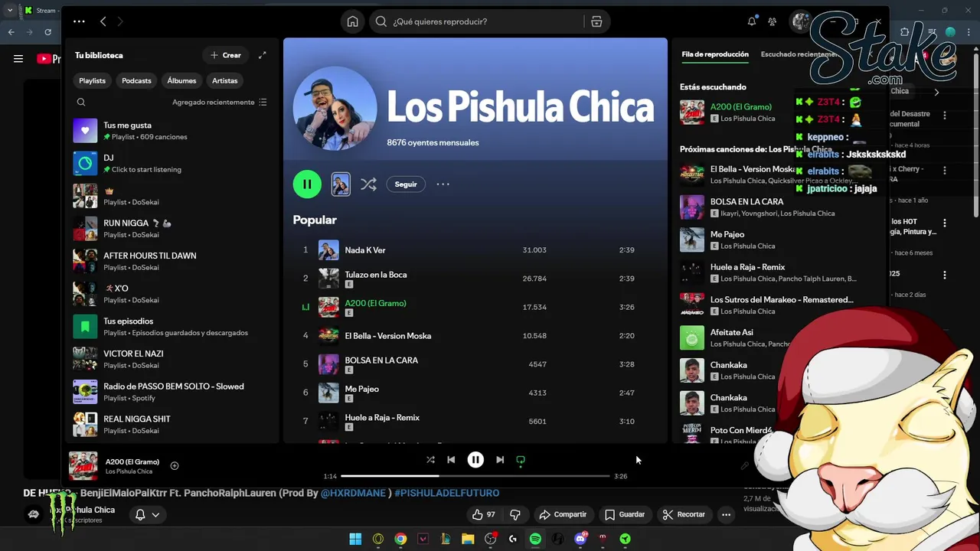The height and width of the screenshot is (551, 980).
Task: Filter library by Podcasts
Action: pyautogui.click(x=136, y=80)
